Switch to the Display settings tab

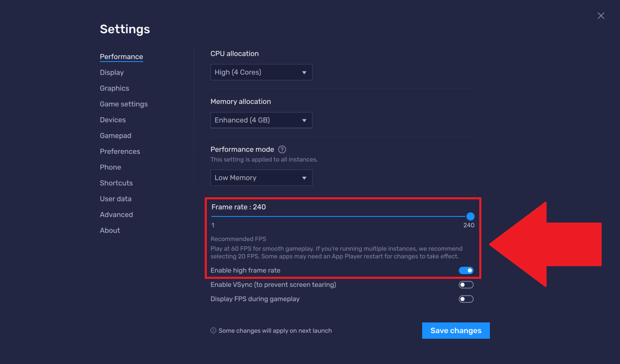112,73
